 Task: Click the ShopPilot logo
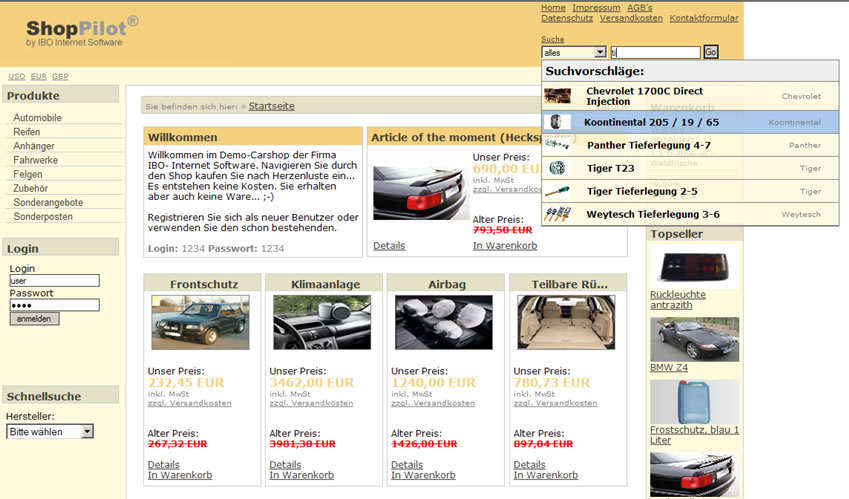[x=82, y=32]
